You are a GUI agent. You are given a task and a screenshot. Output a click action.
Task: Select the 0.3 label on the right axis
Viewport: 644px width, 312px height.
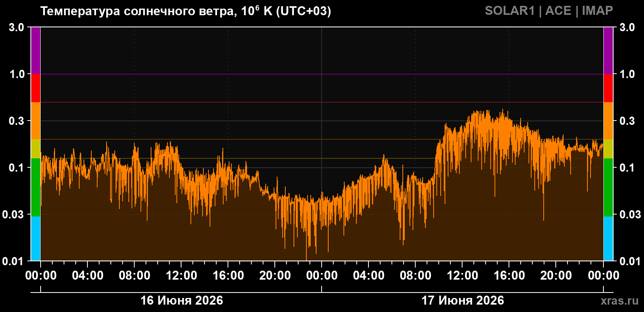point(627,121)
